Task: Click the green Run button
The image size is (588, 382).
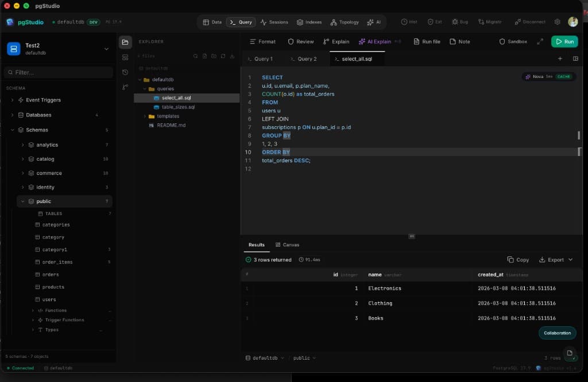Action: tap(566, 41)
